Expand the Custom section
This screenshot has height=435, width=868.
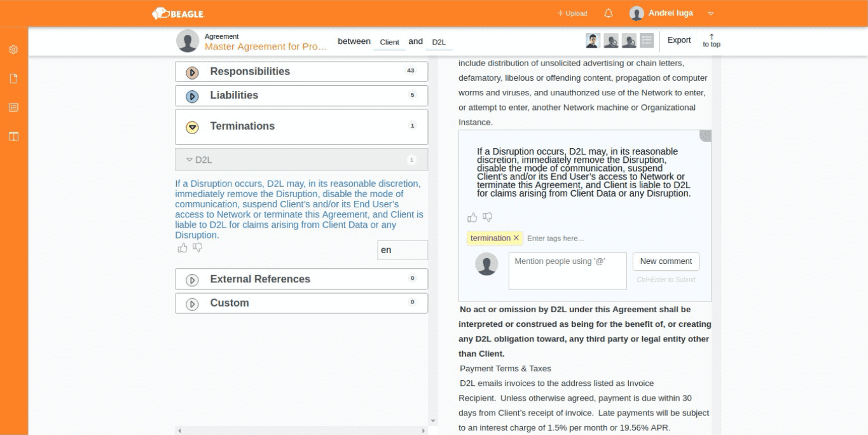pos(192,304)
